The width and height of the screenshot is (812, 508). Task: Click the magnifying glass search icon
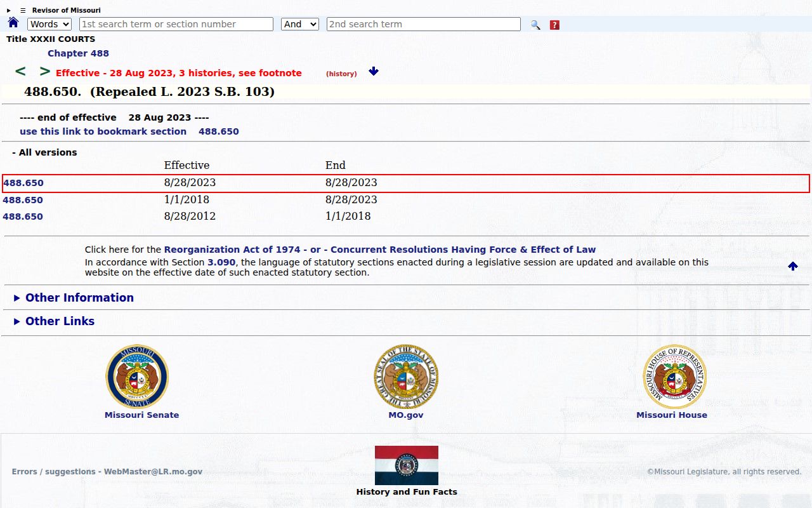535,25
